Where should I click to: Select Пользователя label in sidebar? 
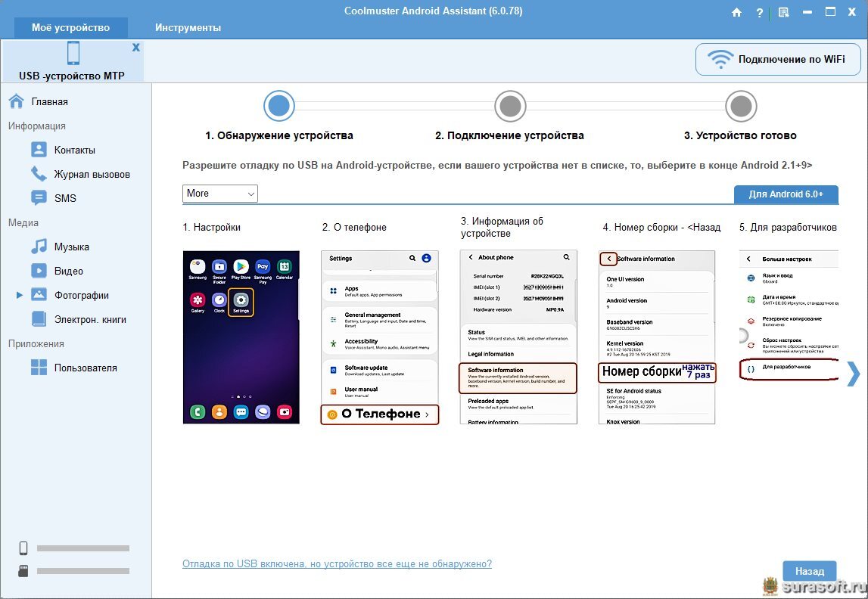point(86,368)
